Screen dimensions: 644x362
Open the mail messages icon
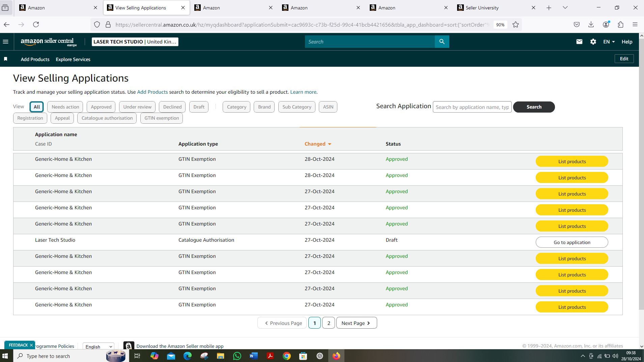point(579,42)
